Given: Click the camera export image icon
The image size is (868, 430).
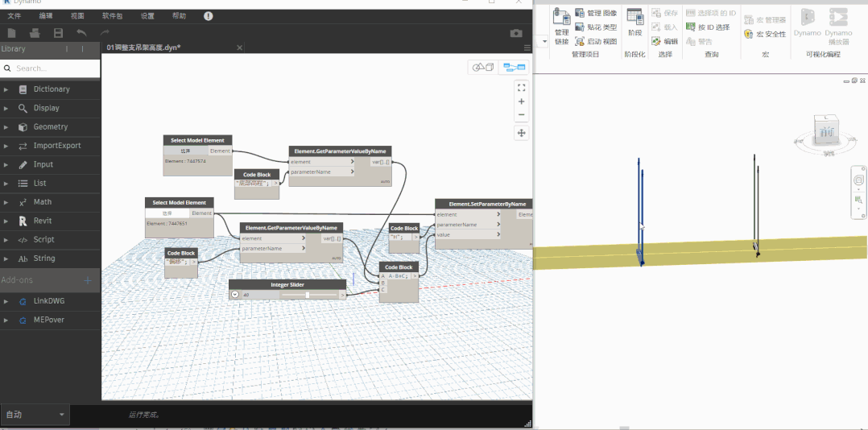Looking at the screenshot, I should [516, 33].
